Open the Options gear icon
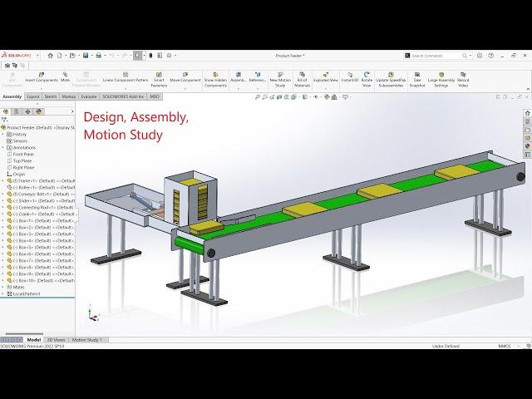The width and height of the screenshot is (532, 399). (x=169, y=56)
